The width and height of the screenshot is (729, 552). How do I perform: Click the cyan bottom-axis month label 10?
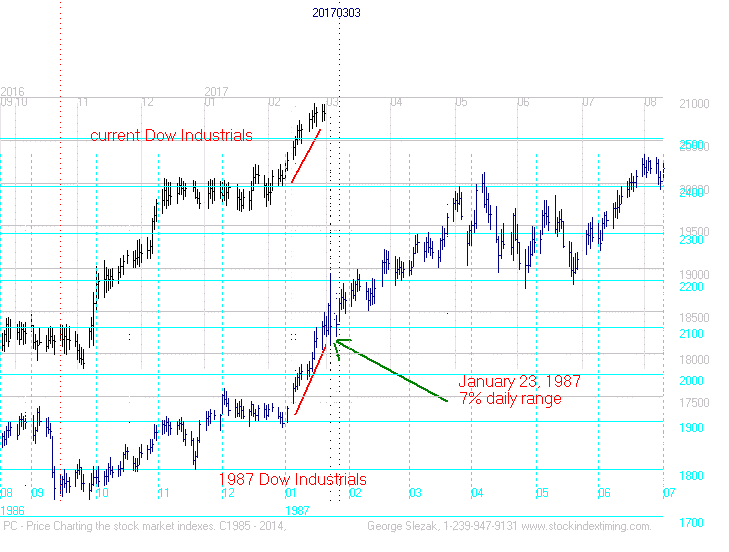[x=102, y=492]
